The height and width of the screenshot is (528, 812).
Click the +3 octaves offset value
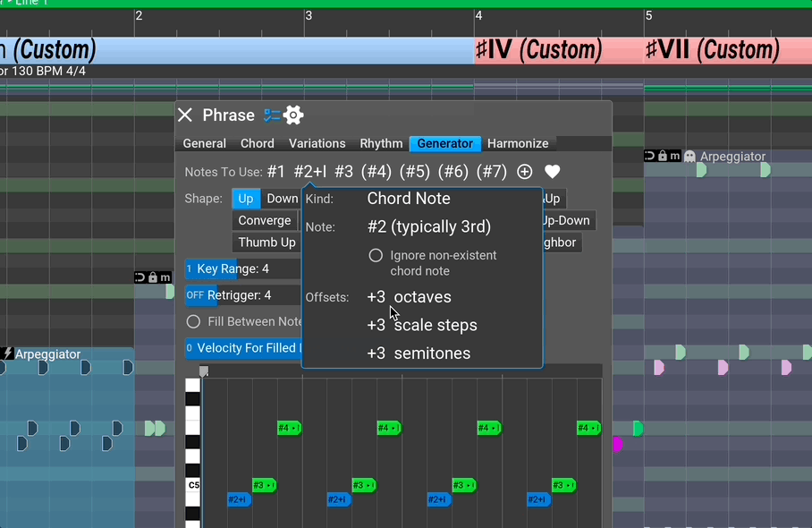click(x=376, y=297)
